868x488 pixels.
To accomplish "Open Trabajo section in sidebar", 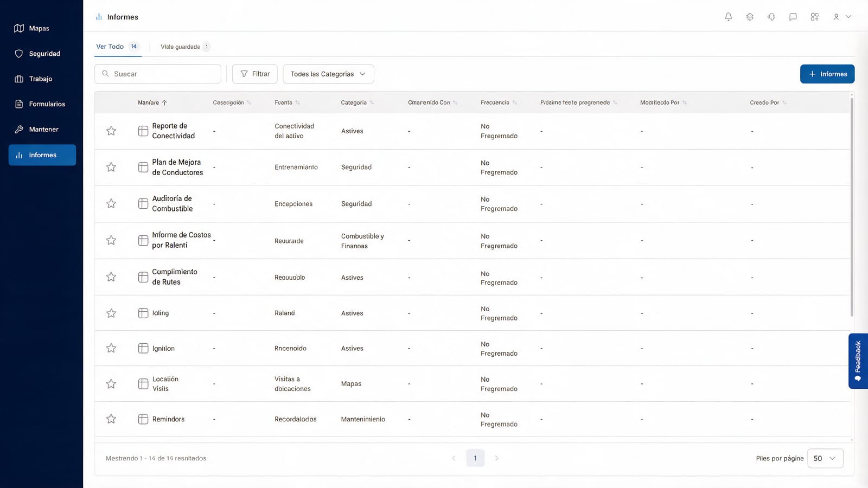I will [42, 79].
